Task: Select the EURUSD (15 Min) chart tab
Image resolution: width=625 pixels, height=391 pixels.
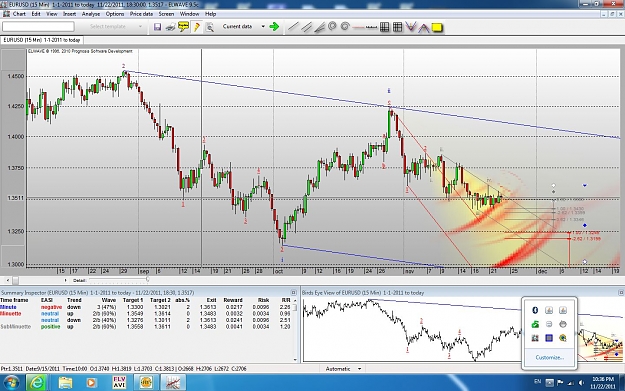Action: tap(42, 40)
